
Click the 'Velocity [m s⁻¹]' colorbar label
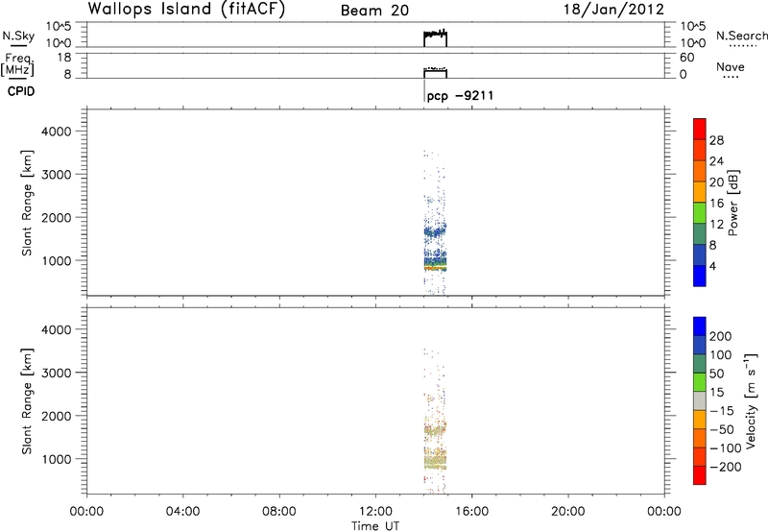(751, 400)
